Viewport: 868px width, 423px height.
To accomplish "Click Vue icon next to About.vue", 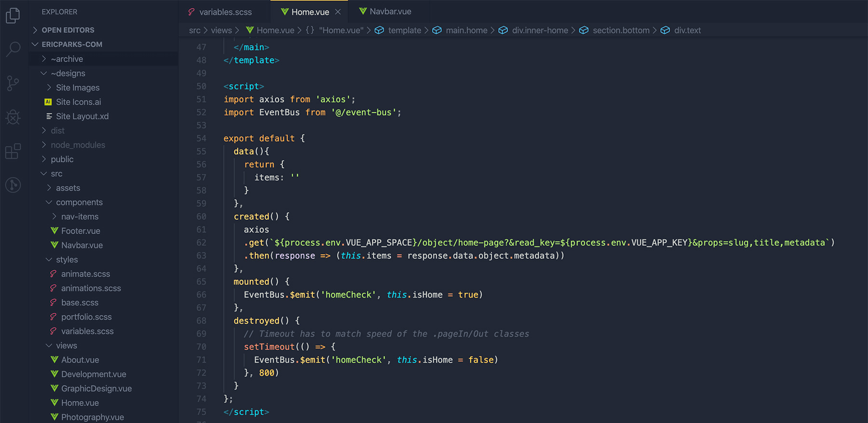I will [x=54, y=360].
